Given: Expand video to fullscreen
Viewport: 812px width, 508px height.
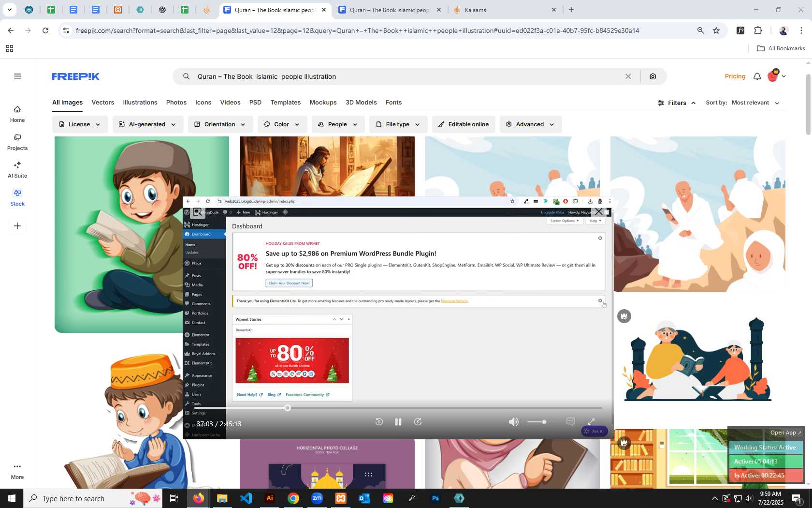Looking at the screenshot, I should 591,422.
